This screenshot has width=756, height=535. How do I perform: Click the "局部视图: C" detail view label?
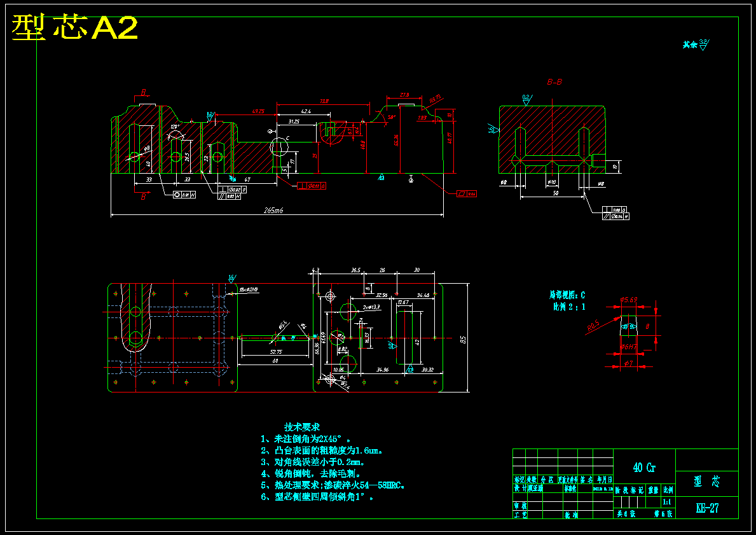tap(567, 295)
